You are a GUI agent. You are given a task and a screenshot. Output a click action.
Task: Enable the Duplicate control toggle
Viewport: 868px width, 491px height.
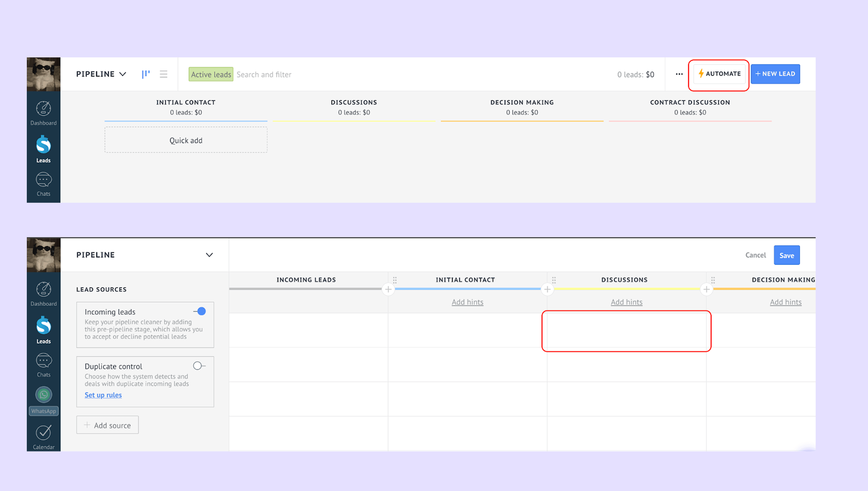click(x=199, y=366)
